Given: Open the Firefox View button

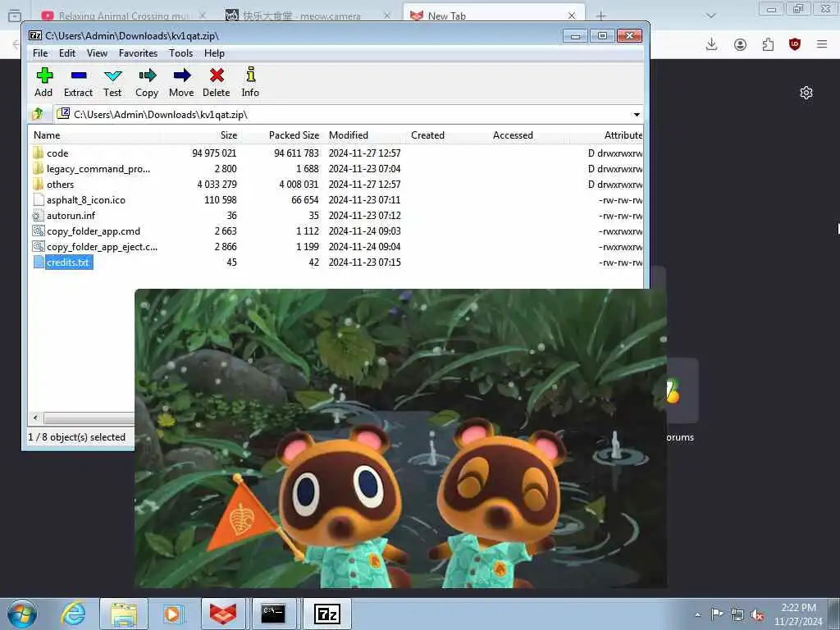Looking at the screenshot, I should point(15,16).
